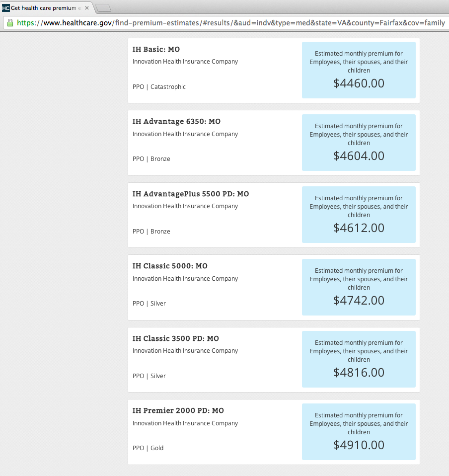This screenshot has width=449, height=476.
Task: Click PPO | Bronze under IH Advantage 6350
Action: point(151,159)
